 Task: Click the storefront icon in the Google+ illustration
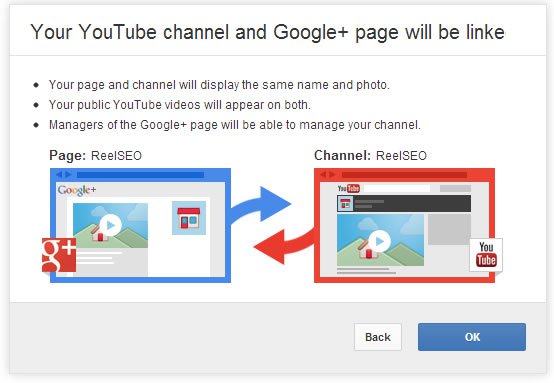pyautogui.click(x=189, y=218)
